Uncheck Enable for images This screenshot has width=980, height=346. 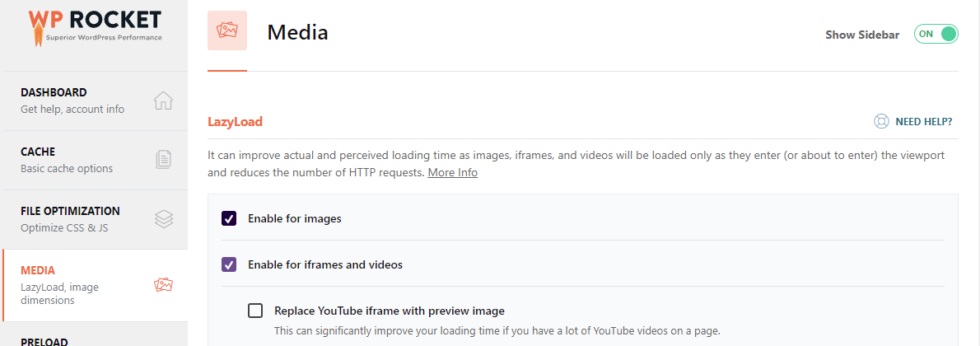229,218
